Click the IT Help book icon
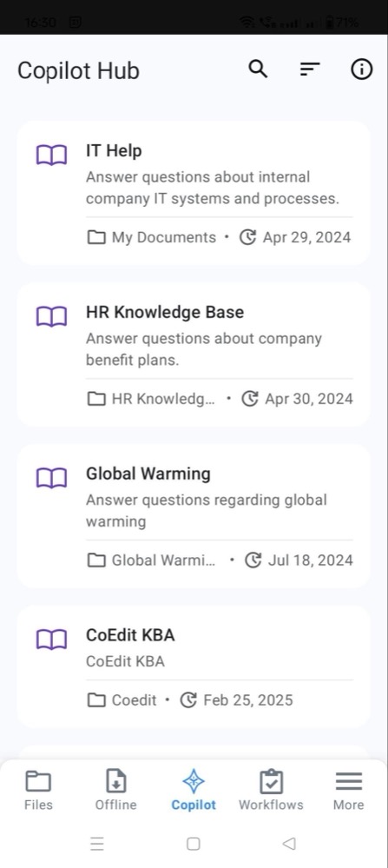Image resolution: width=388 pixels, height=868 pixels. (x=51, y=156)
